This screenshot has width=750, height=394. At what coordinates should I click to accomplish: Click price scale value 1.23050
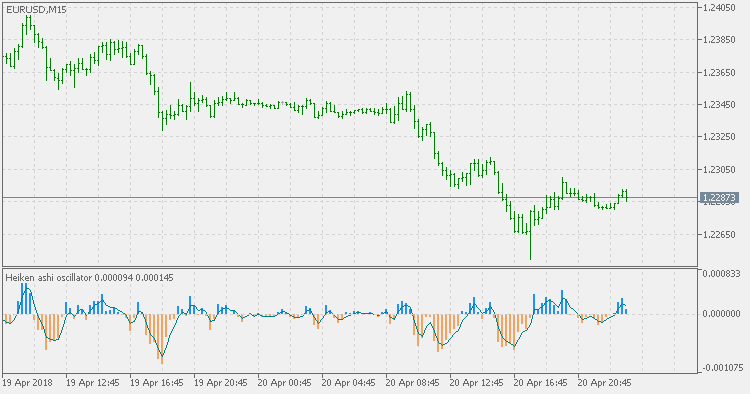coord(719,170)
